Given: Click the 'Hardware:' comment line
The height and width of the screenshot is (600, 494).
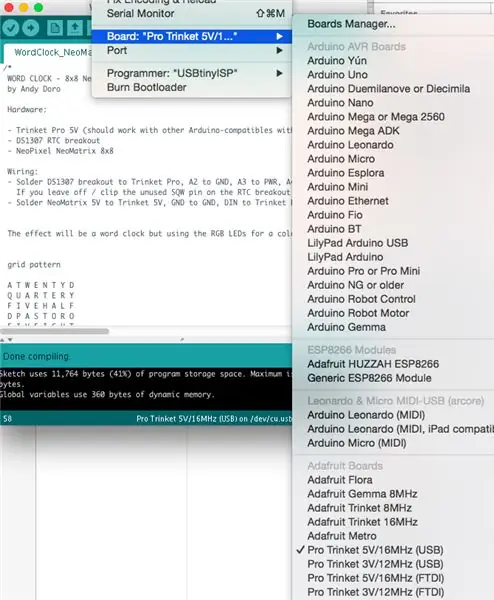Looking at the screenshot, I should pos(27,109).
